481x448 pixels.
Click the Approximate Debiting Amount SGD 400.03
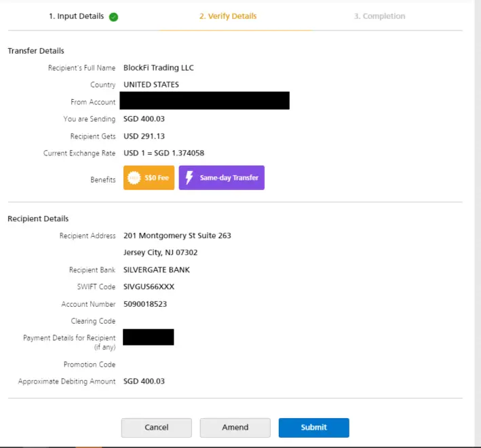145,381
